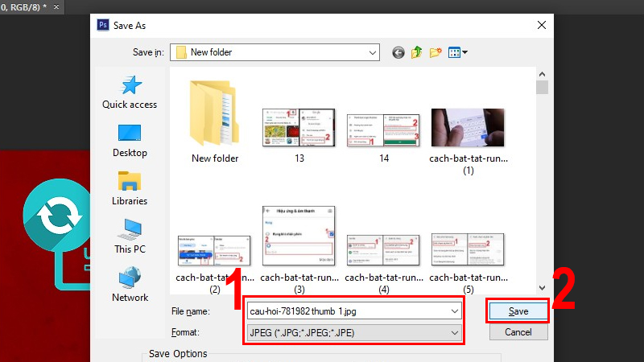
Task: Select cach-bat-tat-run... (3) image file
Action: pos(299,250)
